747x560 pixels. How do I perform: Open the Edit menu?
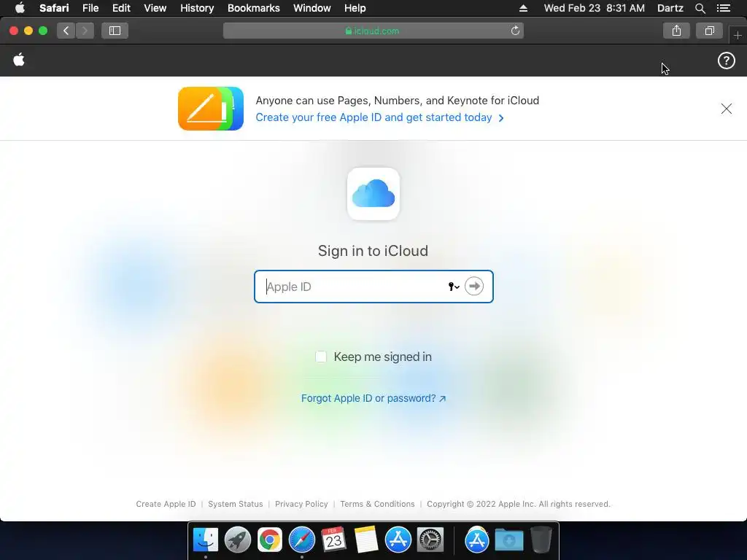[121, 8]
